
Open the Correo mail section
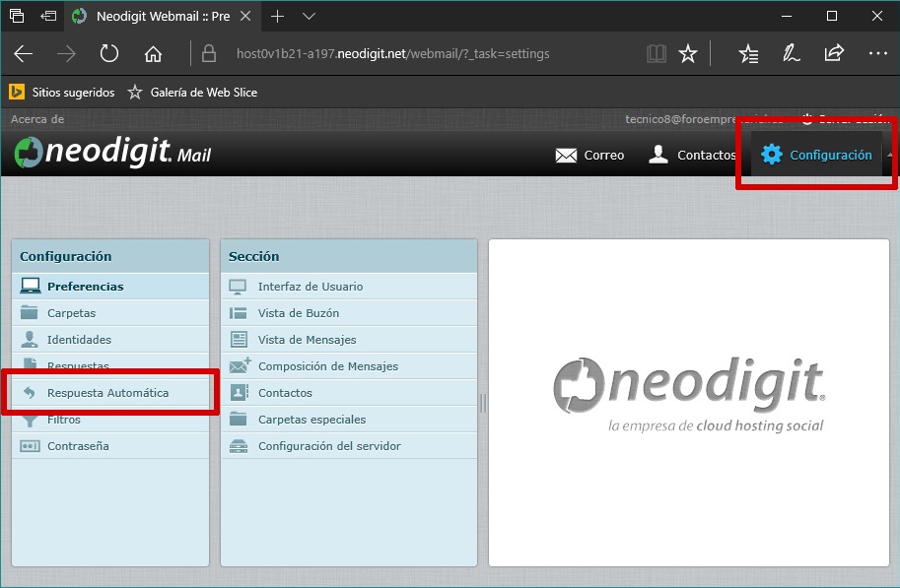click(x=589, y=155)
